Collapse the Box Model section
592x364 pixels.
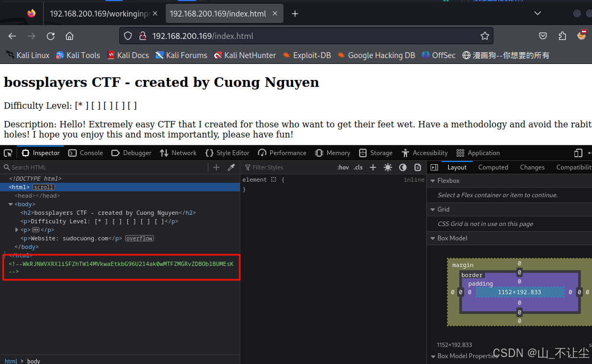[x=432, y=238]
